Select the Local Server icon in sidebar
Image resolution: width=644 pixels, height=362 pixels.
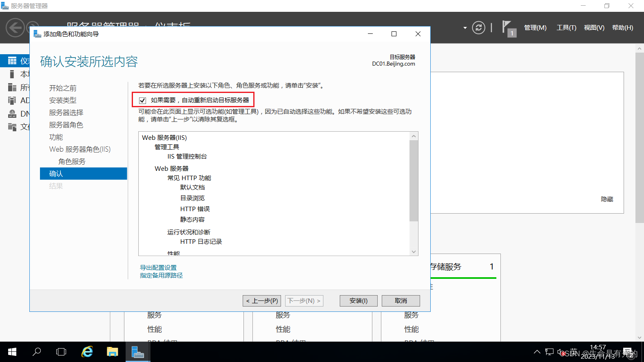coord(12,74)
